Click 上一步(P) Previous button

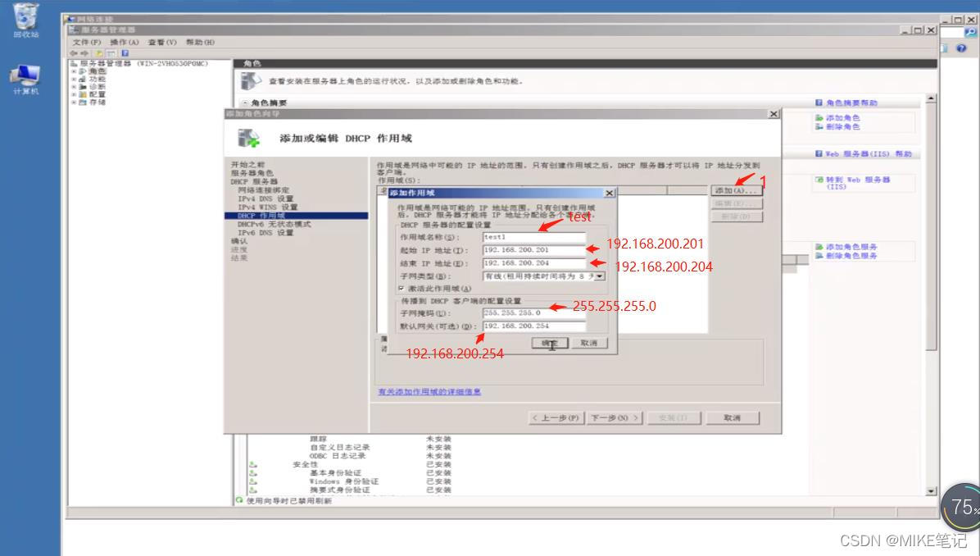pyautogui.click(x=555, y=417)
